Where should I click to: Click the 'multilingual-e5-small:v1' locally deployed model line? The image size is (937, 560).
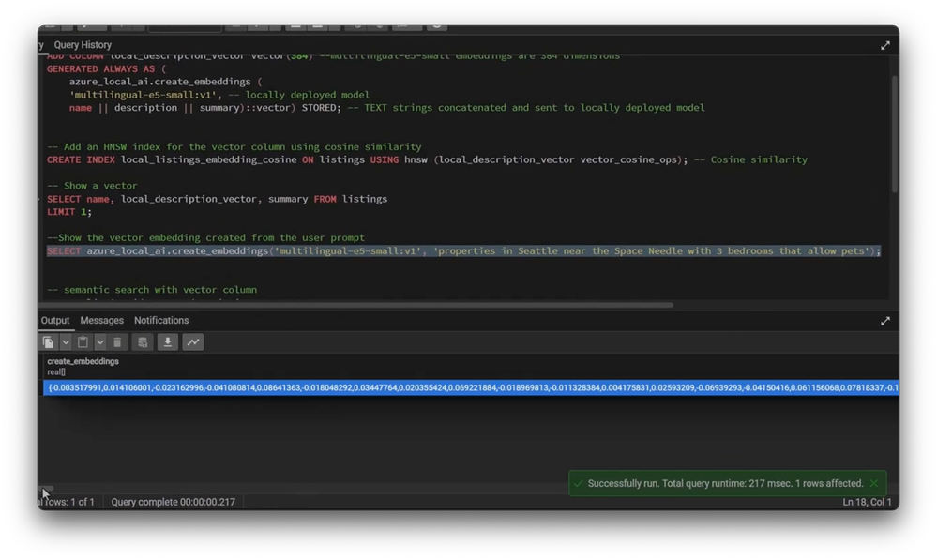click(219, 95)
